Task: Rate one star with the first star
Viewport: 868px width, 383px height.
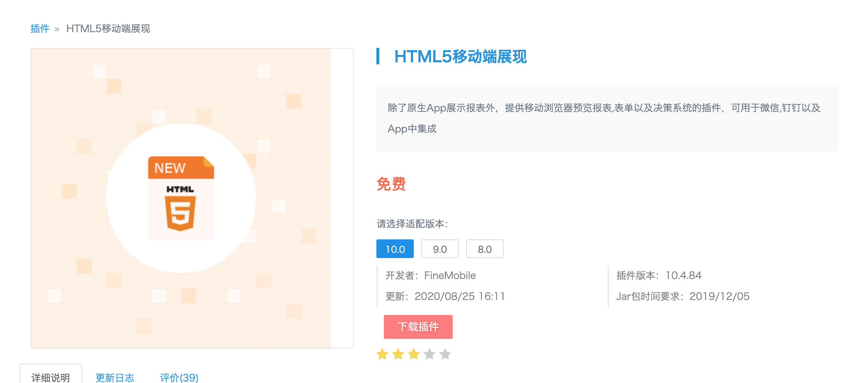Action: (x=382, y=354)
